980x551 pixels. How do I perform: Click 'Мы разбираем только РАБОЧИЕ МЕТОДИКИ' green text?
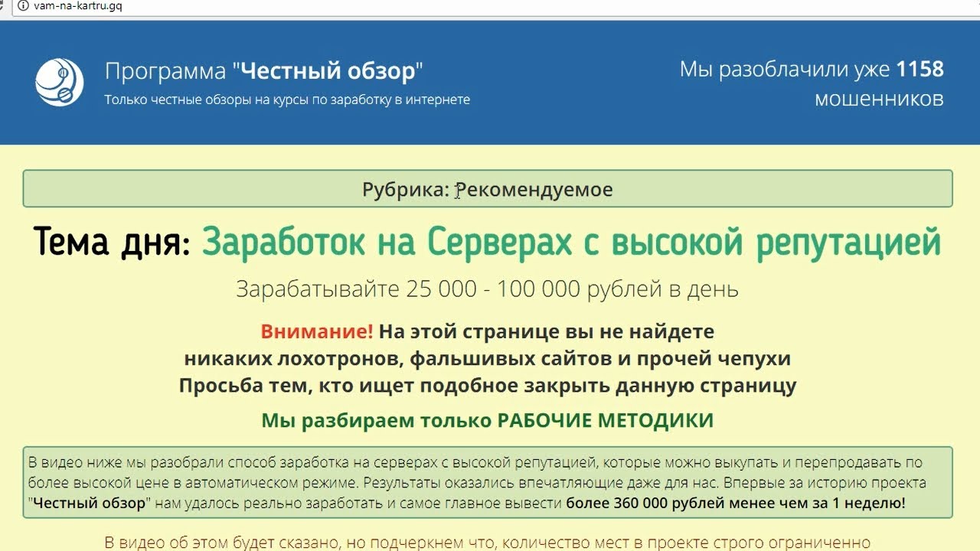(488, 420)
